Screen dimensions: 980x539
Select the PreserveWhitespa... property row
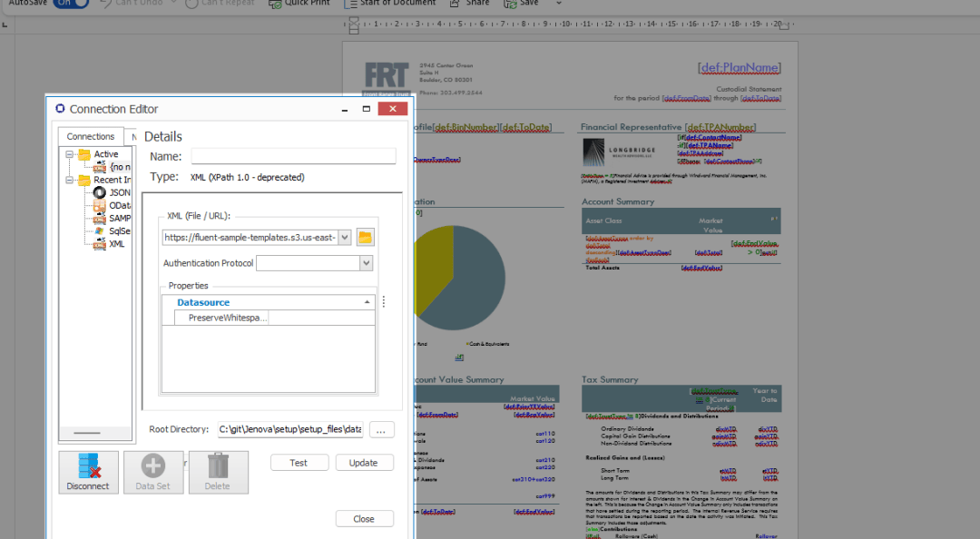(269, 318)
